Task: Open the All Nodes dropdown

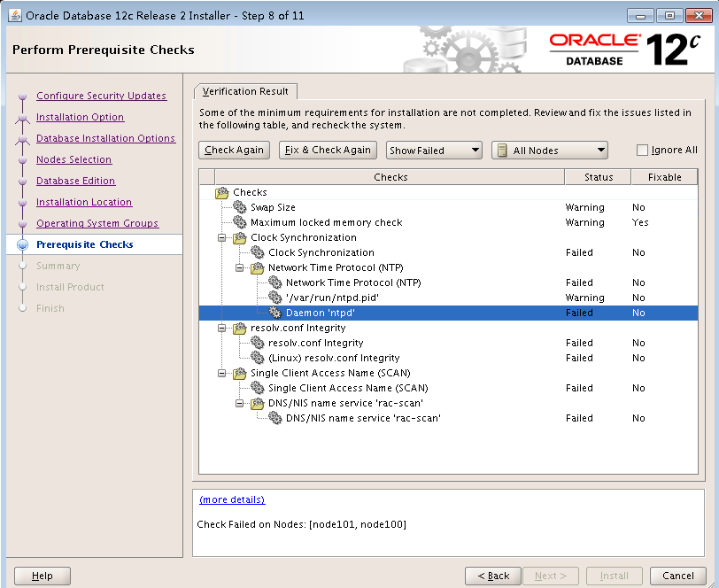Action: [x=549, y=150]
